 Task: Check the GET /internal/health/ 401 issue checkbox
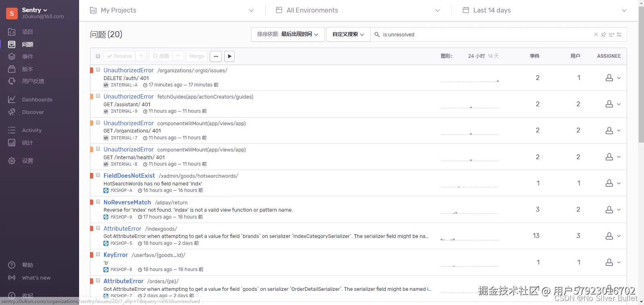point(98,149)
